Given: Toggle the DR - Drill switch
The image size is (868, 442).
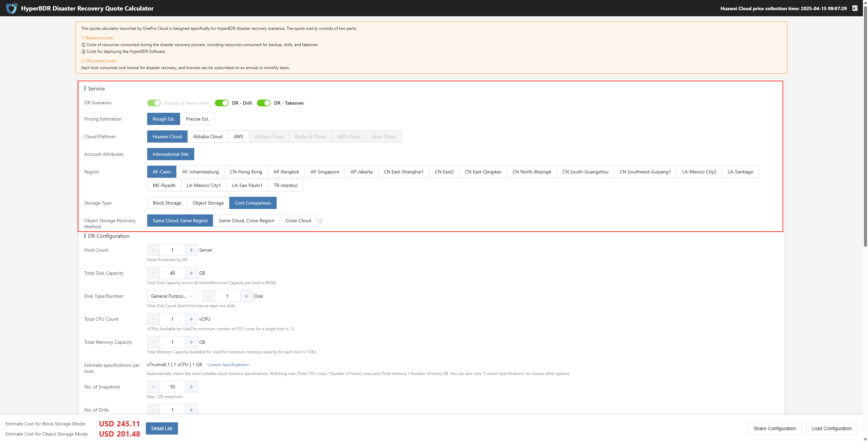Looking at the screenshot, I should coord(222,103).
